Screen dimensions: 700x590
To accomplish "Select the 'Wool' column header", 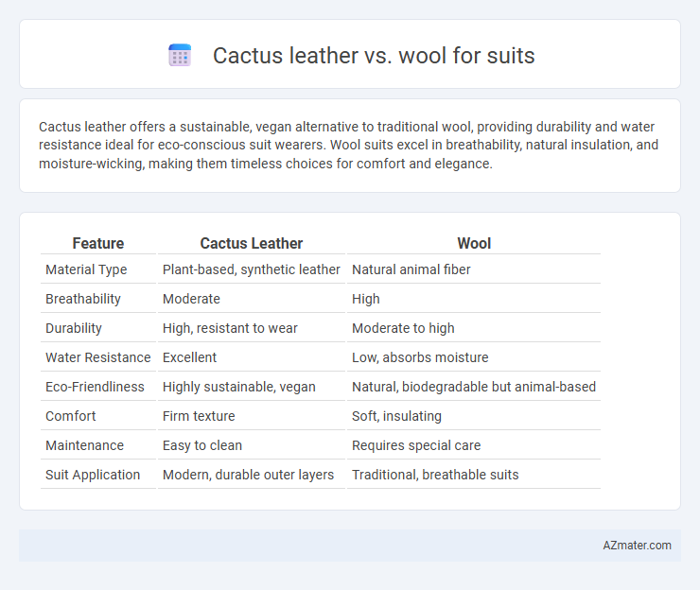I will point(474,243).
